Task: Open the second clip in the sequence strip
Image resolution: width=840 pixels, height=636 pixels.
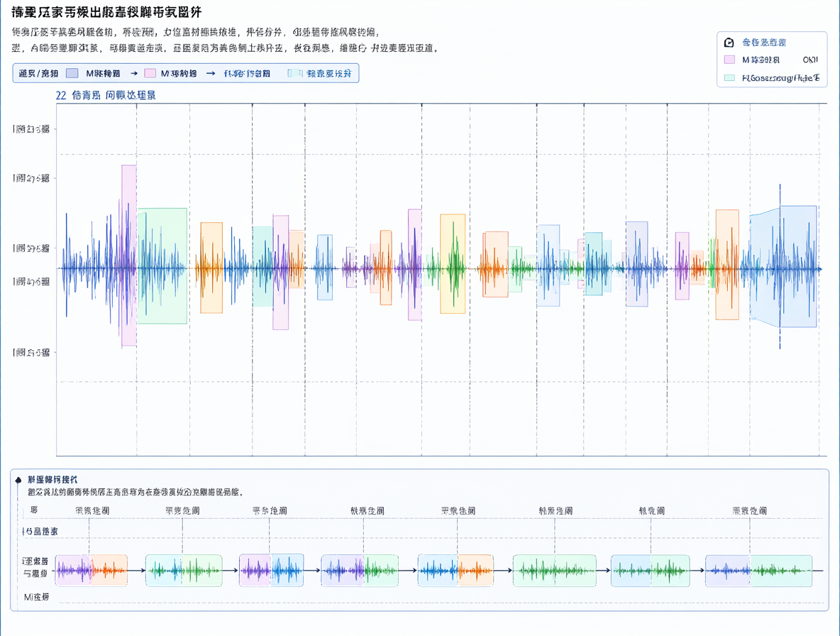Action: [x=184, y=571]
